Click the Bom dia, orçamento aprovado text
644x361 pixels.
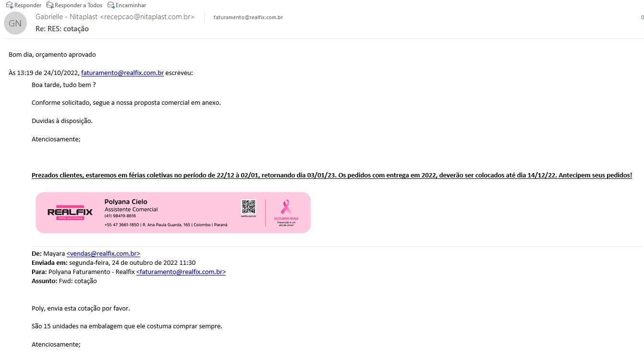pos(52,54)
